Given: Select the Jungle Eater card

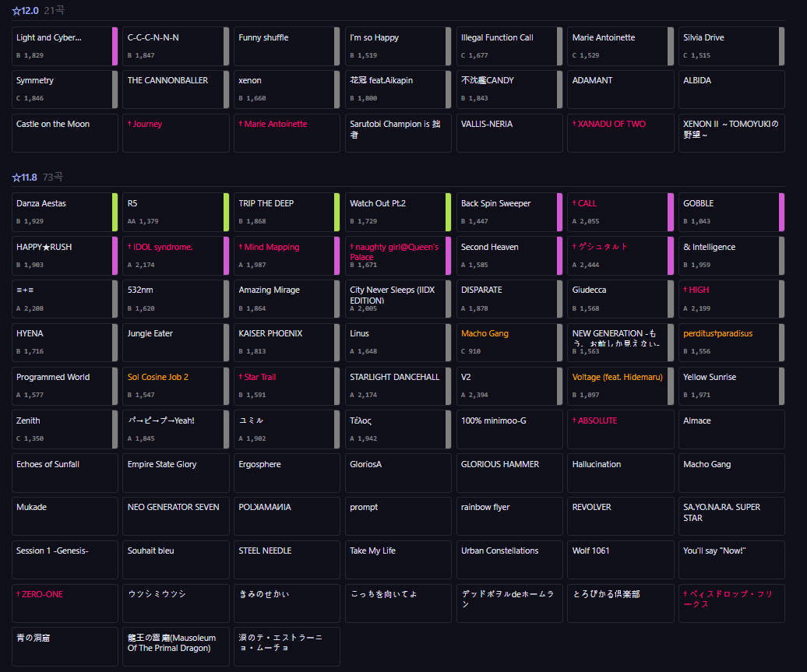Looking at the screenshot, I should pyautogui.click(x=176, y=343).
